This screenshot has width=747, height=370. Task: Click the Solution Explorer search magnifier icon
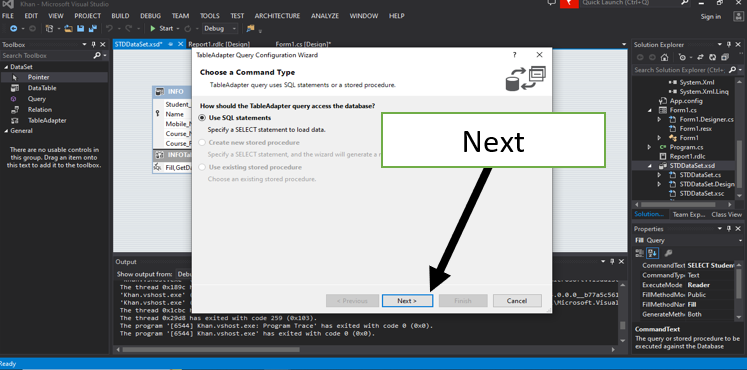[733, 70]
